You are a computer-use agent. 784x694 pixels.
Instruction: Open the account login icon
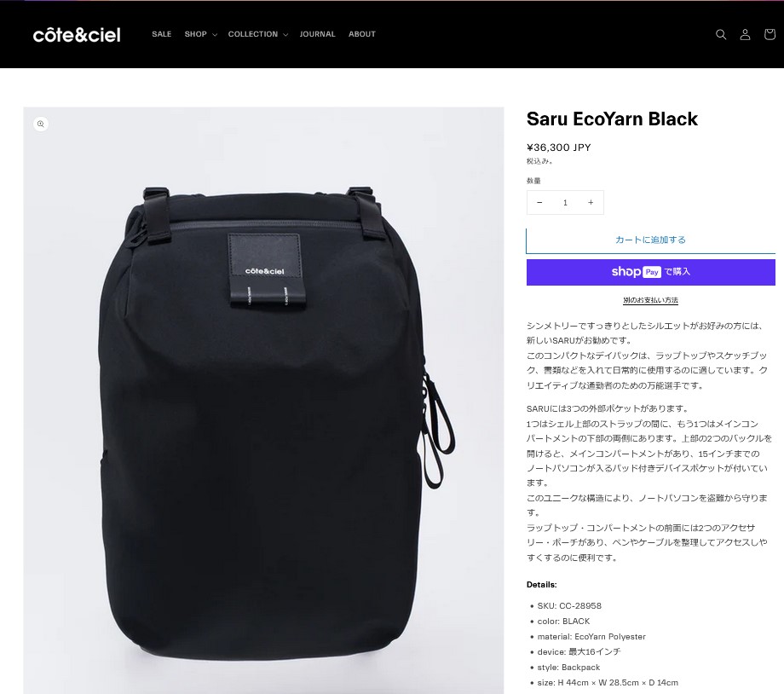click(x=745, y=34)
